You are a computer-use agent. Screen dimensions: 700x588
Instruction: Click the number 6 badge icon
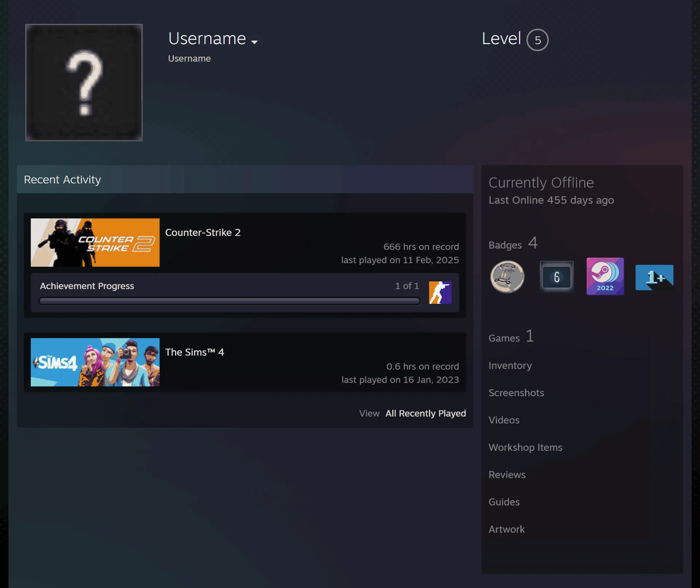coord(556,277)
